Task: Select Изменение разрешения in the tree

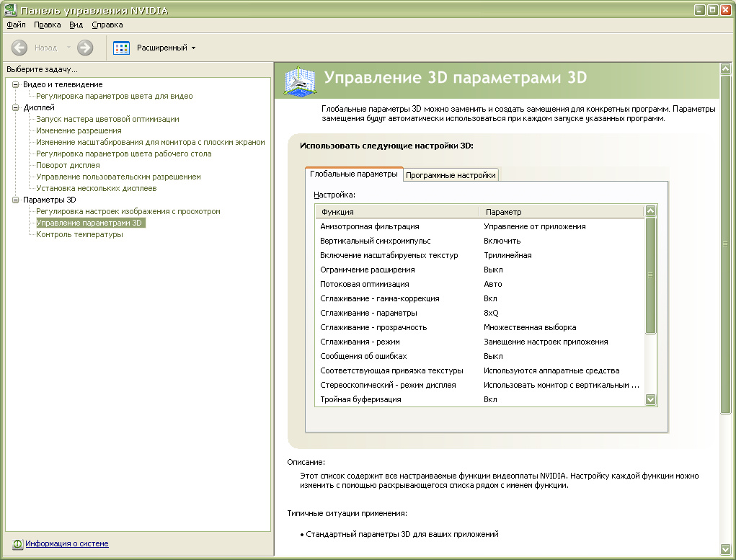Action: 79,131
